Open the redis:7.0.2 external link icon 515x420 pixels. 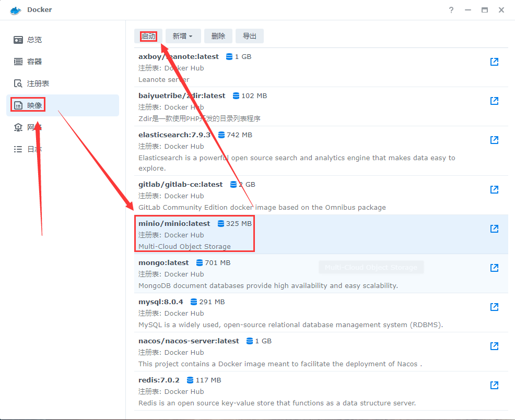click(494, 385)
